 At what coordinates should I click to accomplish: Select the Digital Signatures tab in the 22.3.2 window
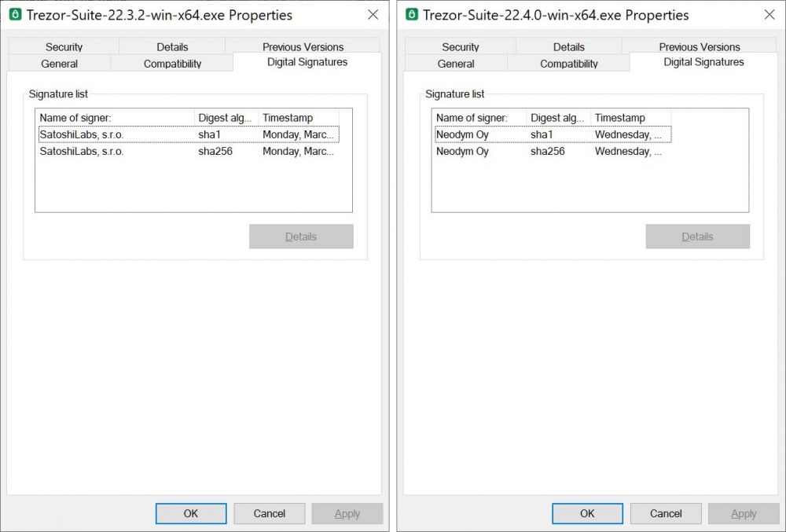307,62
